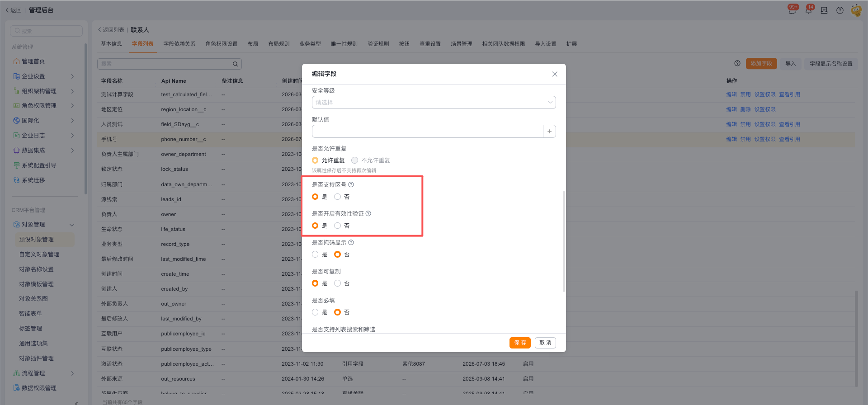Click help icon next to 是否掩码显示

(x=351, y=243)
